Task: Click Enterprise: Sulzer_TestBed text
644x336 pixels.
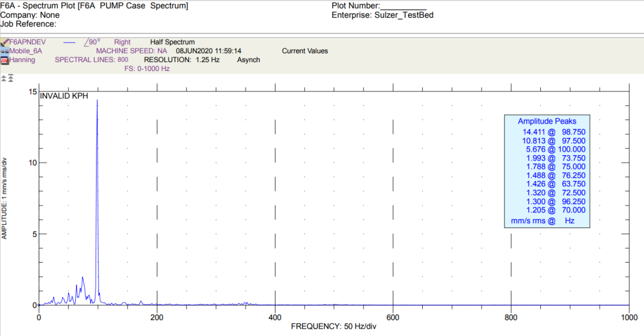Action: coord(382,15)
